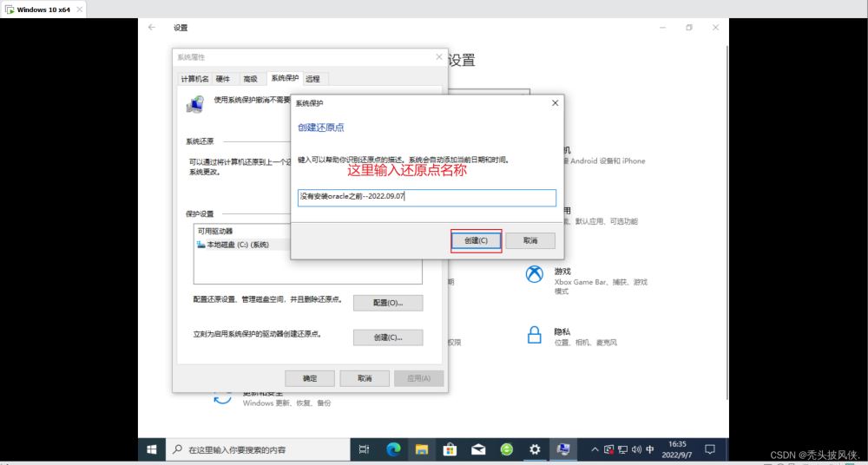Click the privacy (隐私) lock icon

point(535,335)
